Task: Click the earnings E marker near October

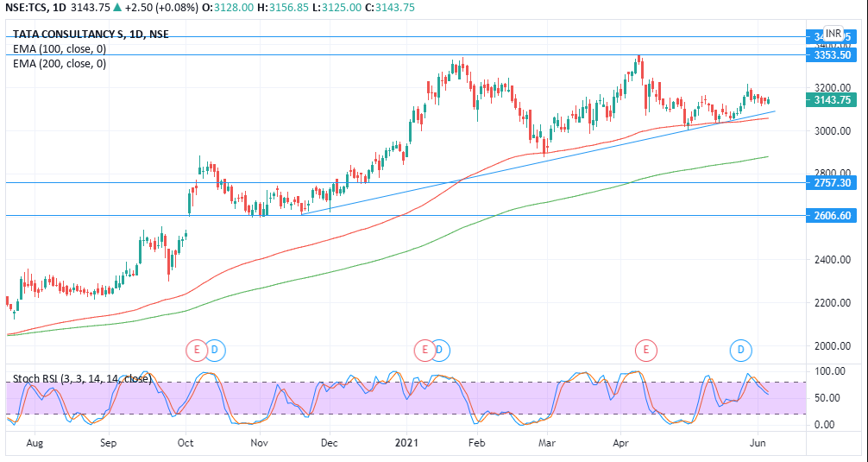Action: pos(197,350)
